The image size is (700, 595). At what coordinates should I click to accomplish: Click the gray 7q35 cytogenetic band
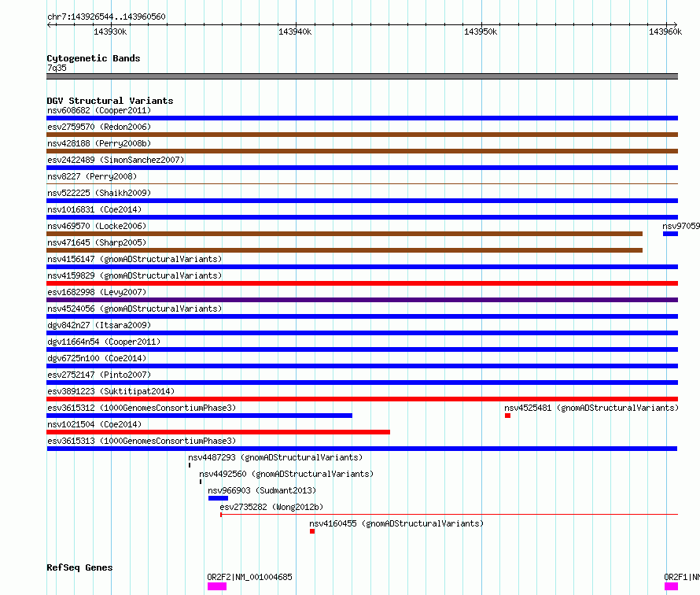[x=363, y=76]
